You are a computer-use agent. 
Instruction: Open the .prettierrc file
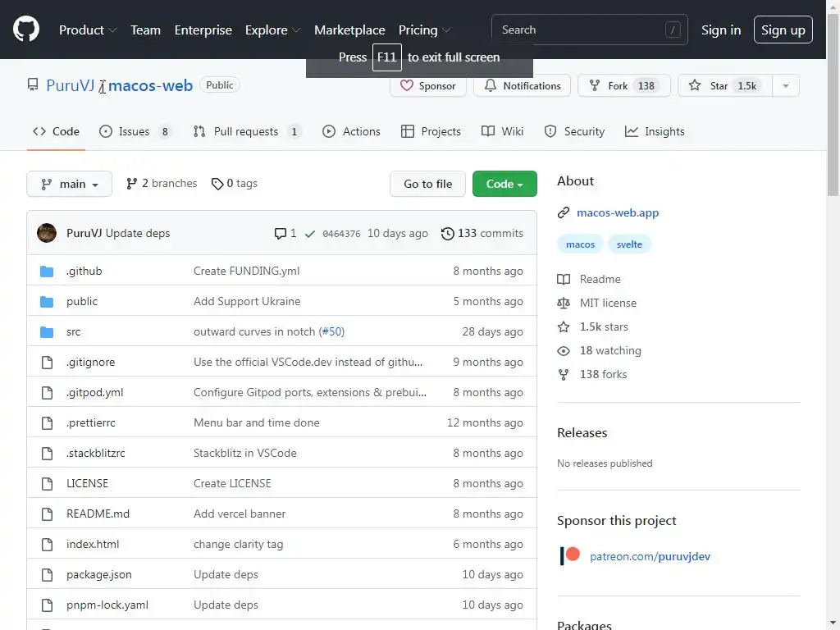click(90, 422)
